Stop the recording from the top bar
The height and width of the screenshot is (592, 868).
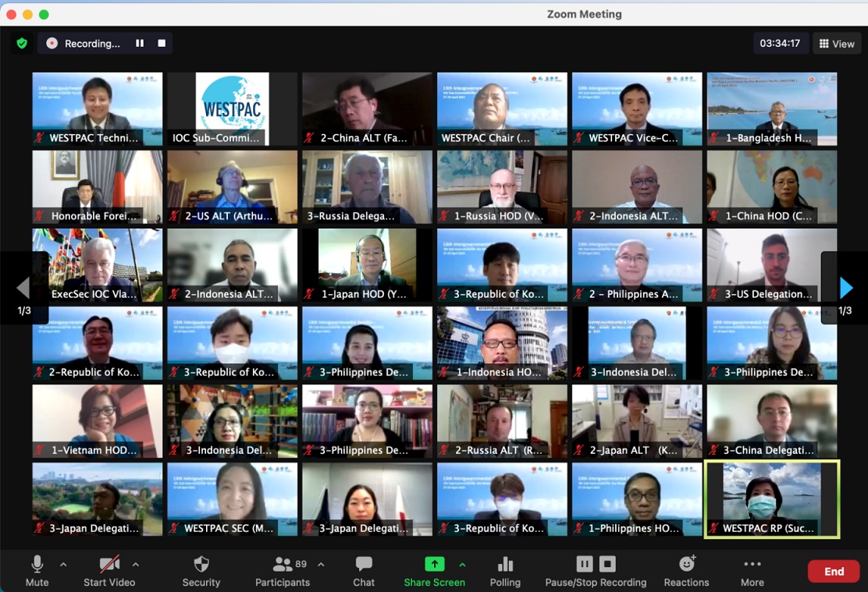[162, 43]
